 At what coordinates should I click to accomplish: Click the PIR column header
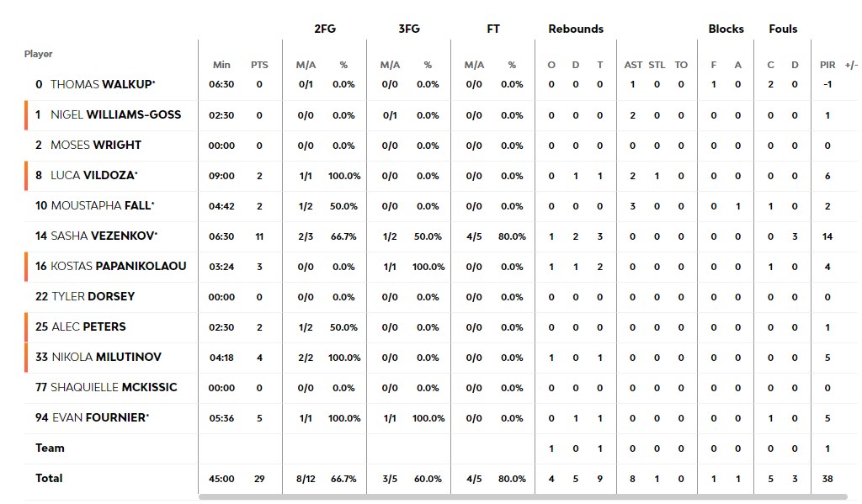click(827, 65)
